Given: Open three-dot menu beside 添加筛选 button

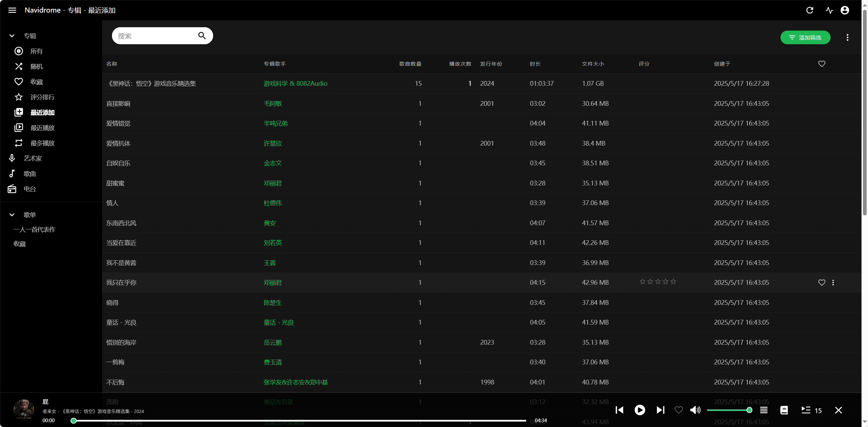Looking at the screenshot, I should [x=847, y=37].
